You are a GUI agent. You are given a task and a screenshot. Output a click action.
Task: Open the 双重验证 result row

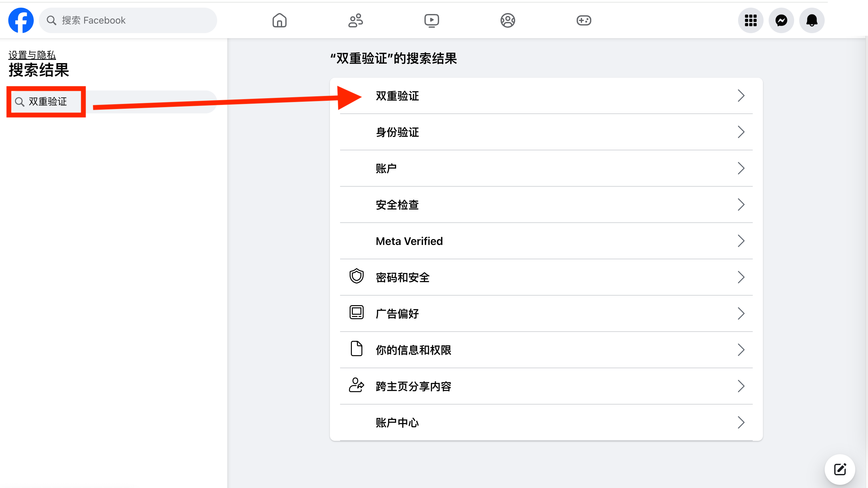pyautogui.click(x=546, y=96)
